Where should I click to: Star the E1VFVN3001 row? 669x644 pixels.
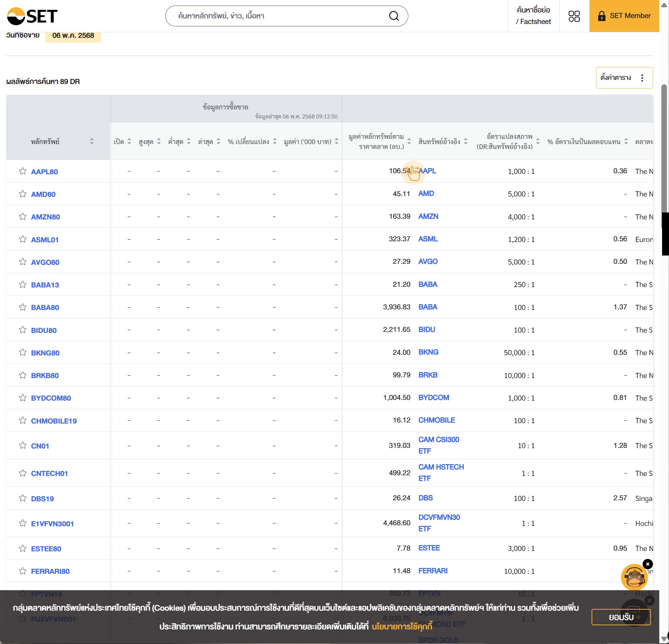(23, 523)
